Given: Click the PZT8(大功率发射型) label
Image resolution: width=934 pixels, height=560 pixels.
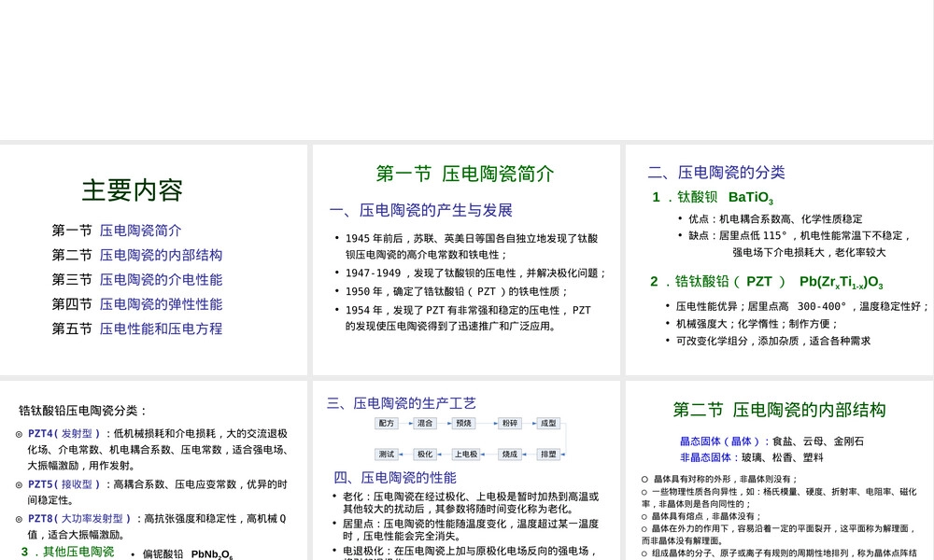Looking at the screenshot, I should (79, 519).
